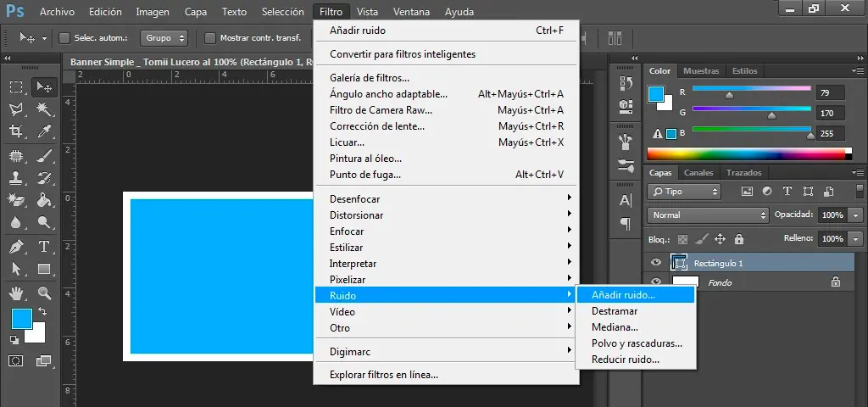Viewport: 868px width, 407px height.
Task: Expand the Distorsionar submenu
Action: (447, 215)
